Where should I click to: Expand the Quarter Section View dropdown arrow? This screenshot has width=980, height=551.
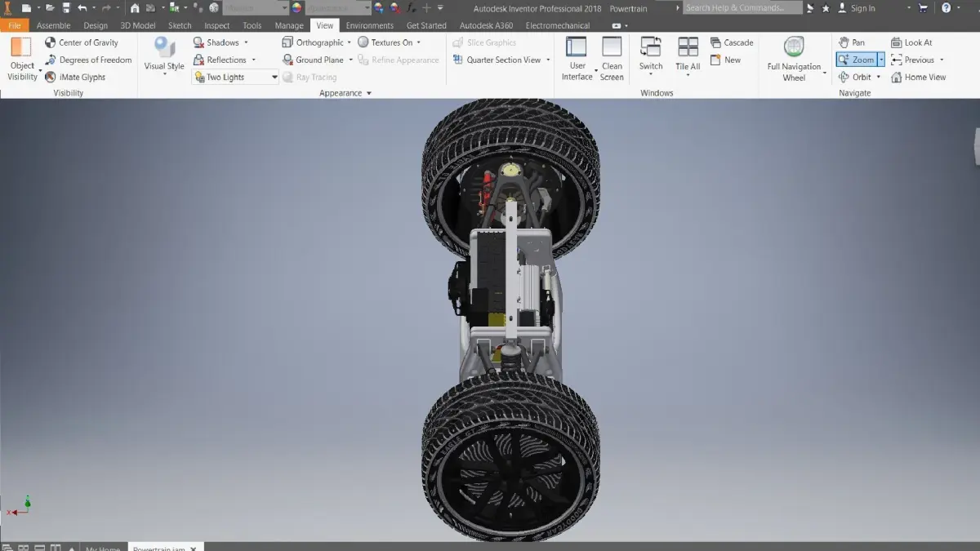[548, 60]
